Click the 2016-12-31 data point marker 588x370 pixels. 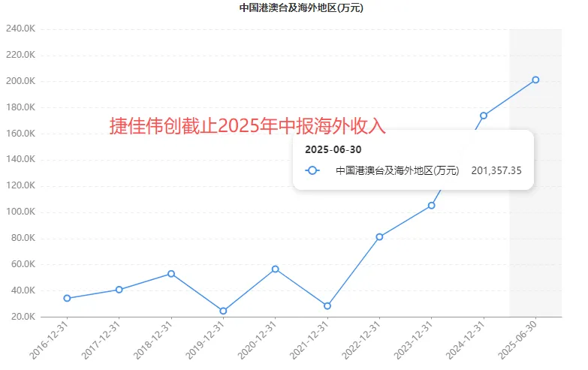[x=67, y=299]
